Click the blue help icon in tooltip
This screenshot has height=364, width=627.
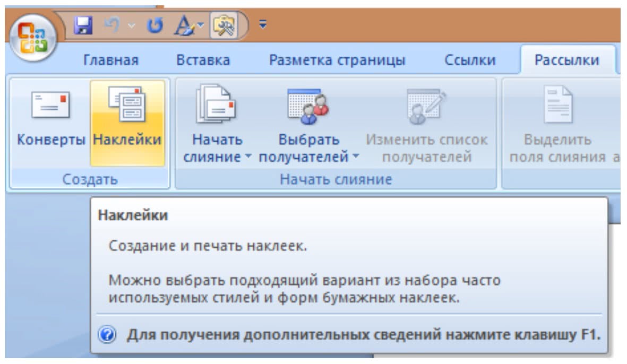click(x=107, y=335)
